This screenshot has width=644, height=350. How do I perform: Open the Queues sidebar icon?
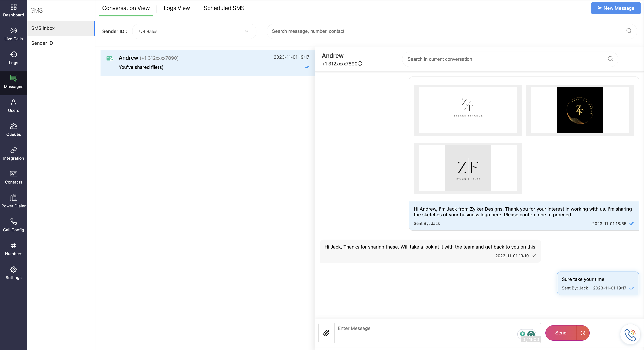[x=13, y=130]
